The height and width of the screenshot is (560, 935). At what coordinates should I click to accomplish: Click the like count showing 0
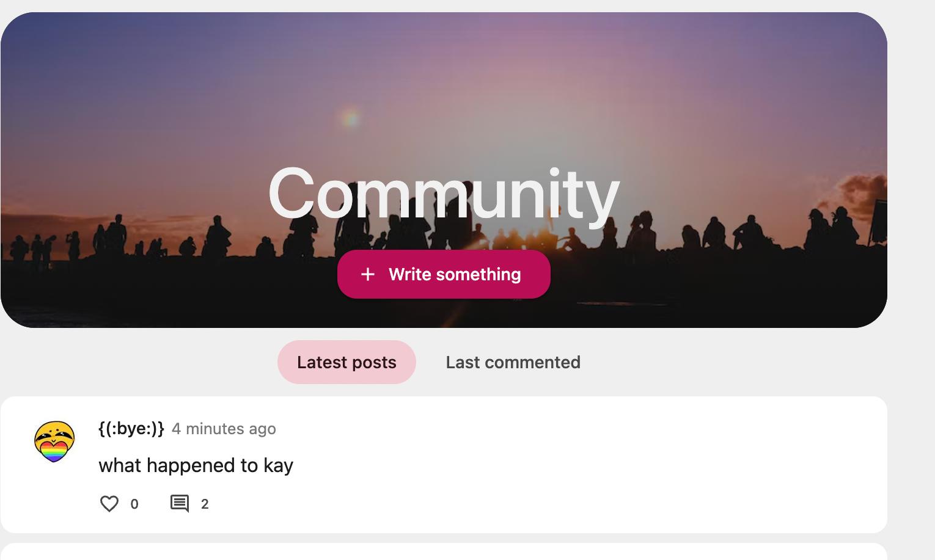pyautogui.click(x=134, y=504)
